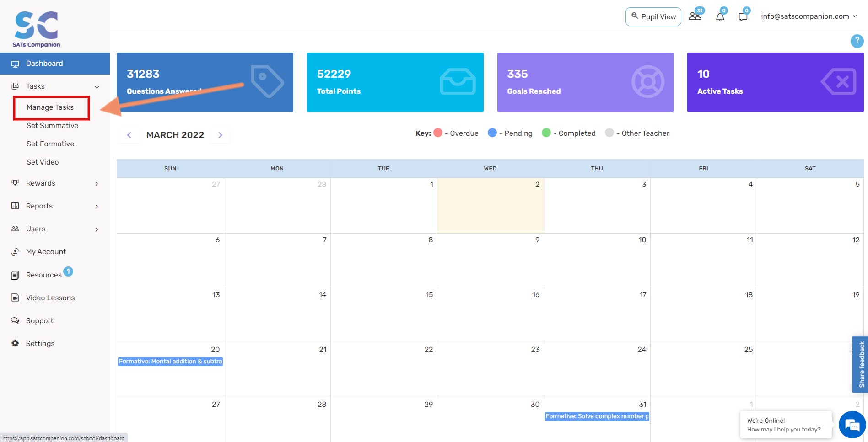Click the Share feedback side tab

pos(860,365)
